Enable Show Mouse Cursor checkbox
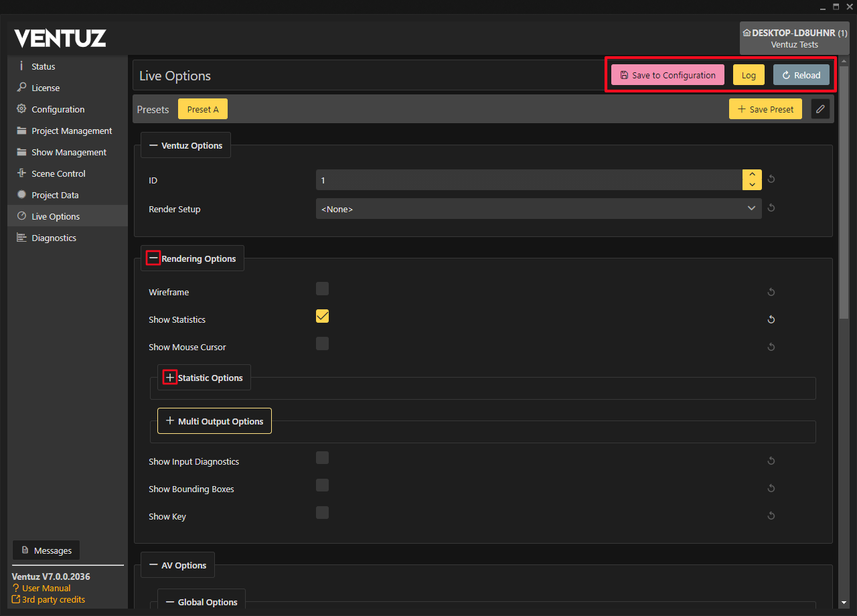The height and width of the screenshot is (616, 857). click(322, 343)
